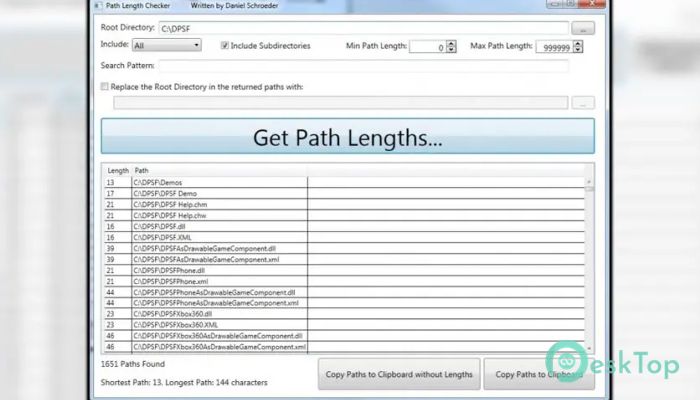Select row C:\DPSF\DPSFPhone.xml
Screen dimensions: 700x400
(344, 281)
